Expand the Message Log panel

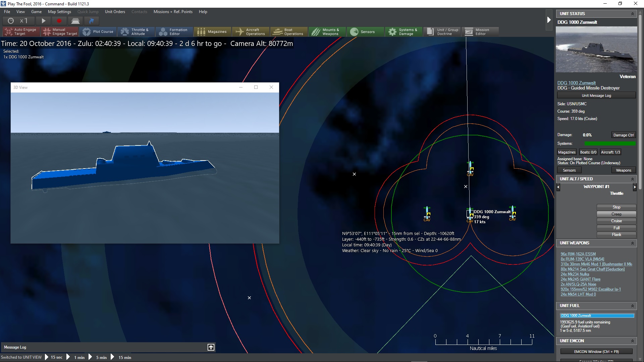click(x=211, y=347)
